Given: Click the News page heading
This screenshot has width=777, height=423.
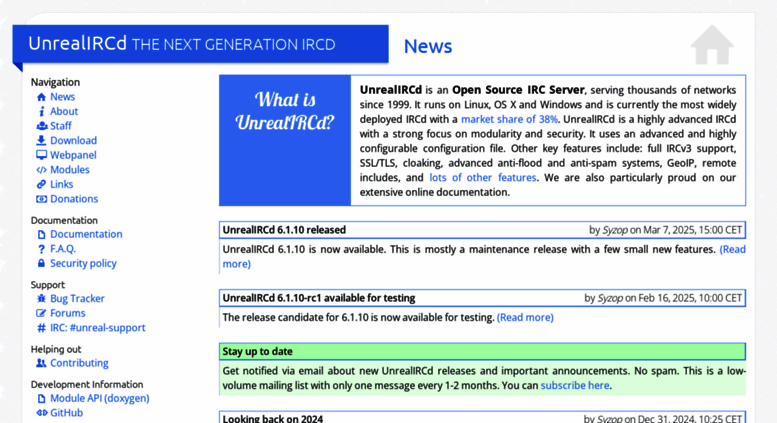Looking at the screenshot, I should [x=428, y=46].
